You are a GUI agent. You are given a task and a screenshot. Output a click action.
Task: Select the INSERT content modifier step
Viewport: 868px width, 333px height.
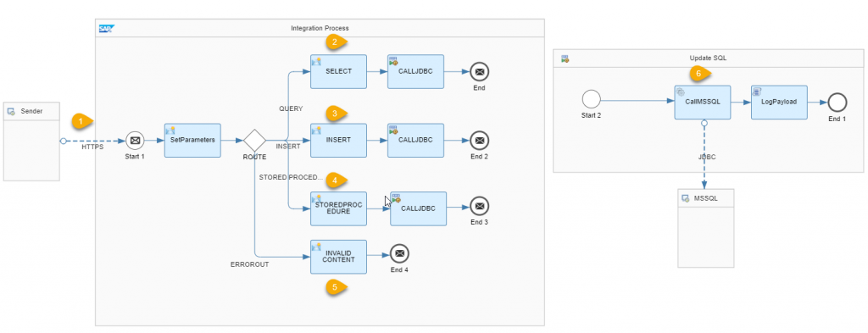338,140
